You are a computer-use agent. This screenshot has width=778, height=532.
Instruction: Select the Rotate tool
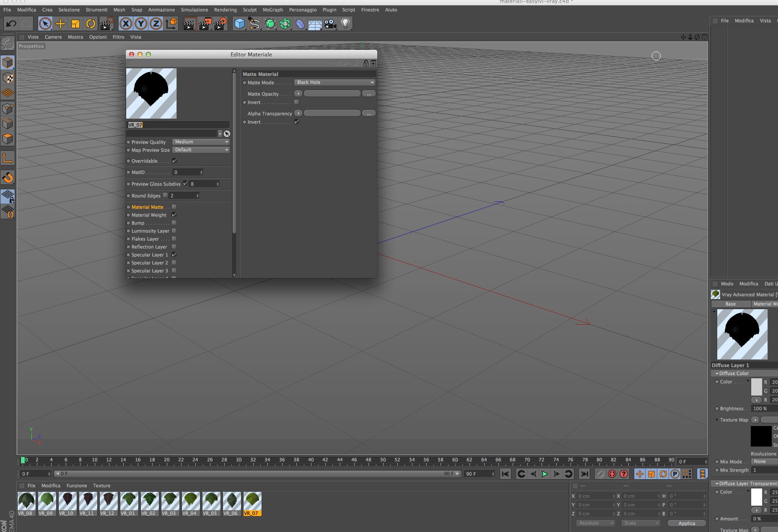(91, 23)
